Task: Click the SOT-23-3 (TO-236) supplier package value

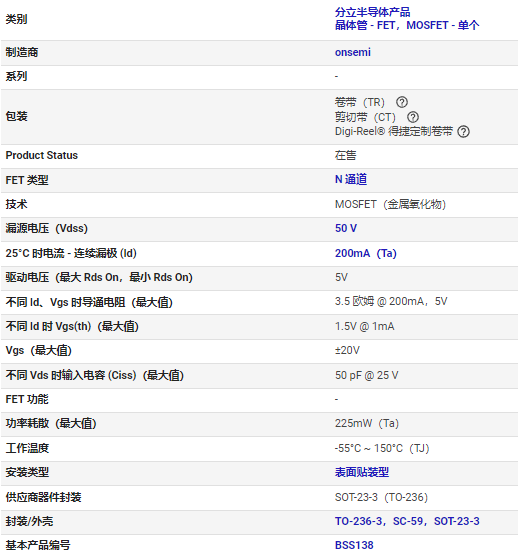Action: (x=381, y=497)
